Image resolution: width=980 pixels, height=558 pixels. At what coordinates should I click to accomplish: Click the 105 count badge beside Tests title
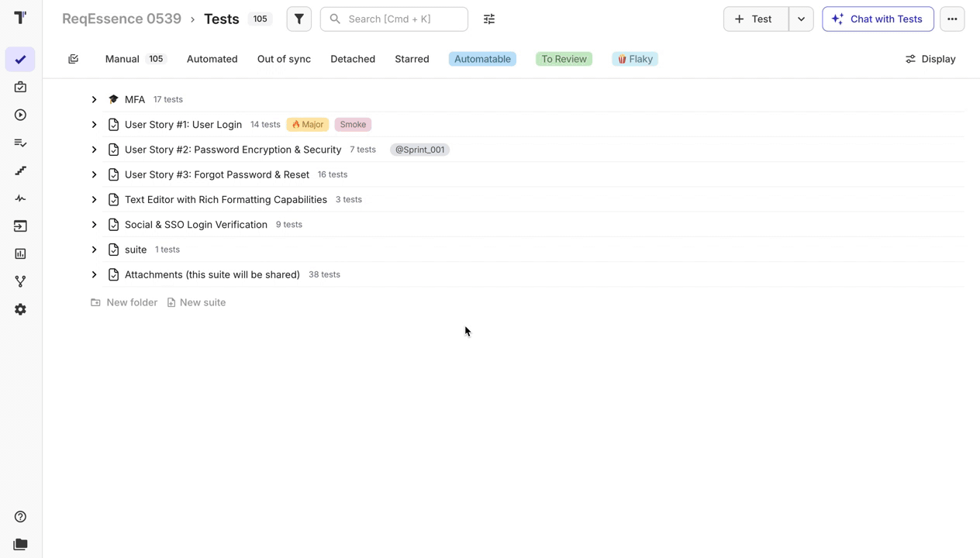point(260,19)
